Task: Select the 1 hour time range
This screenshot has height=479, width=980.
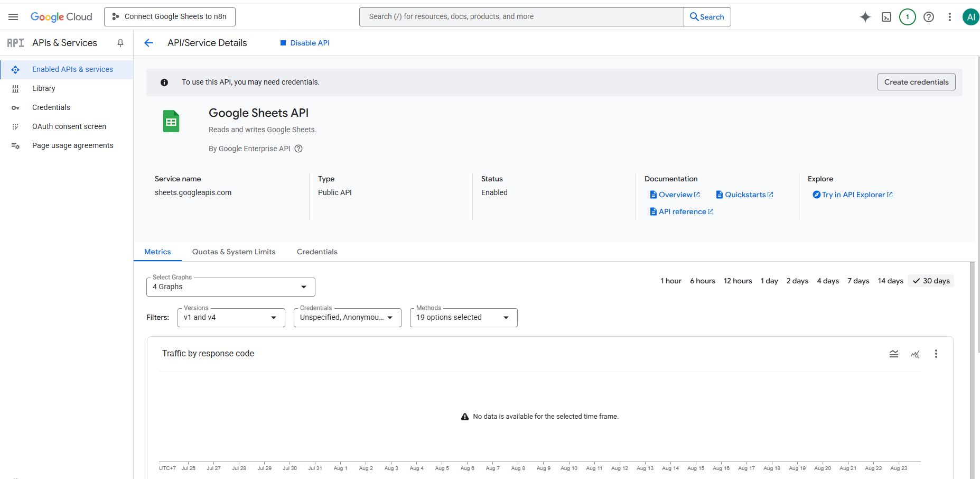Action: pos(671,281)
